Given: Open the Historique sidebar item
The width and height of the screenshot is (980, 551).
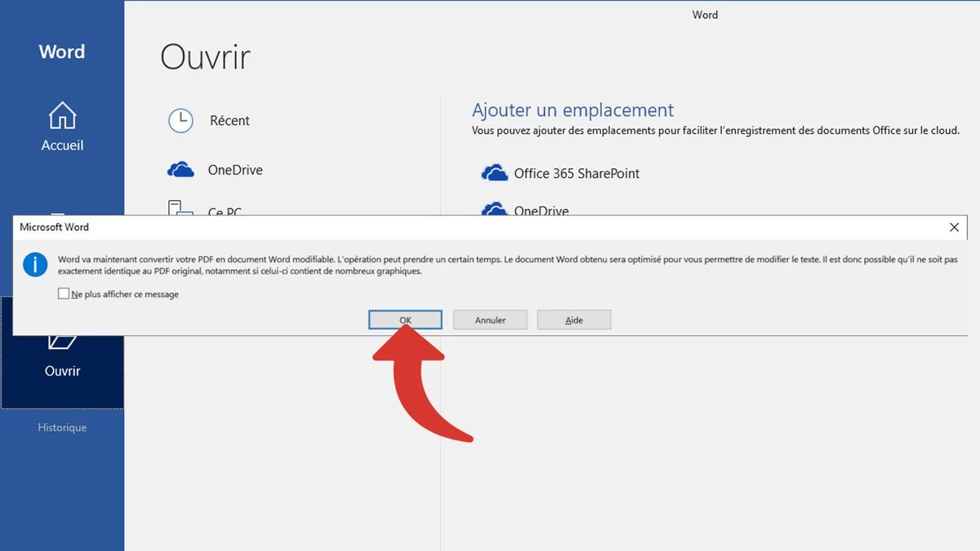Looking at the screenshot, I should [62, 428].
